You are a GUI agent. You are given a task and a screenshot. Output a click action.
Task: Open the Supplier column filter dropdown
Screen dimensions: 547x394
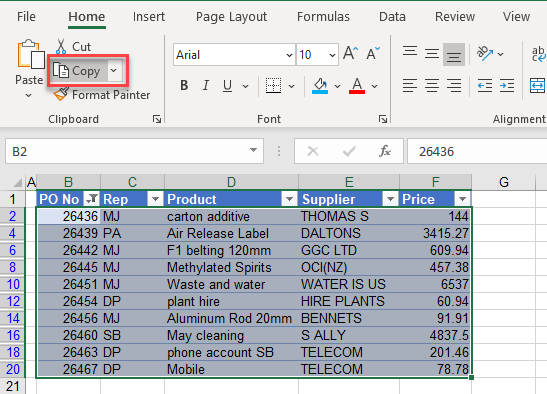pos(390,199)
